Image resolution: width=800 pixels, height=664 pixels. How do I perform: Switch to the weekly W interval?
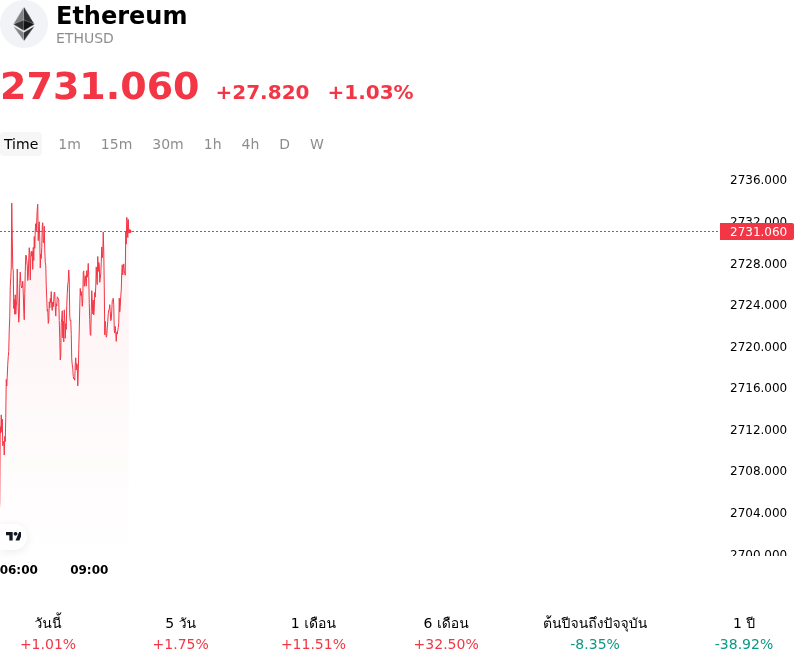point(317,144)
